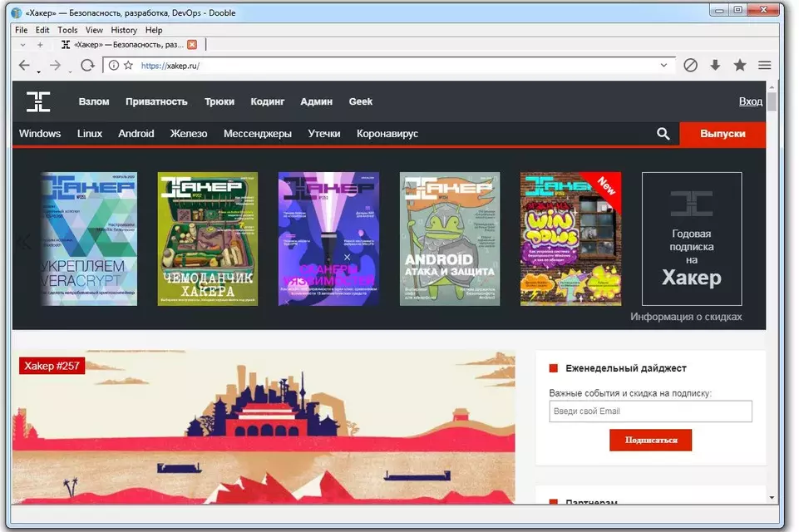This screenshot has width=799, height=532.
Task: Open the Хакер #257 featured banner
Action: (264, 427)
